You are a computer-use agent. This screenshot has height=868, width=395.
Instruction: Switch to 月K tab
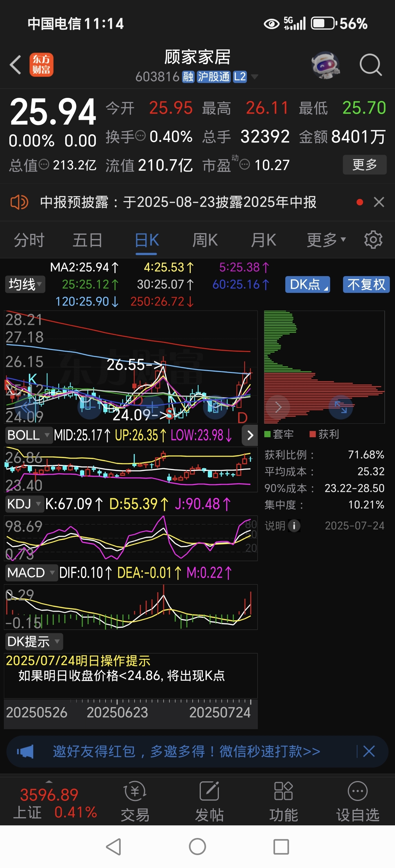coord(264,240)
